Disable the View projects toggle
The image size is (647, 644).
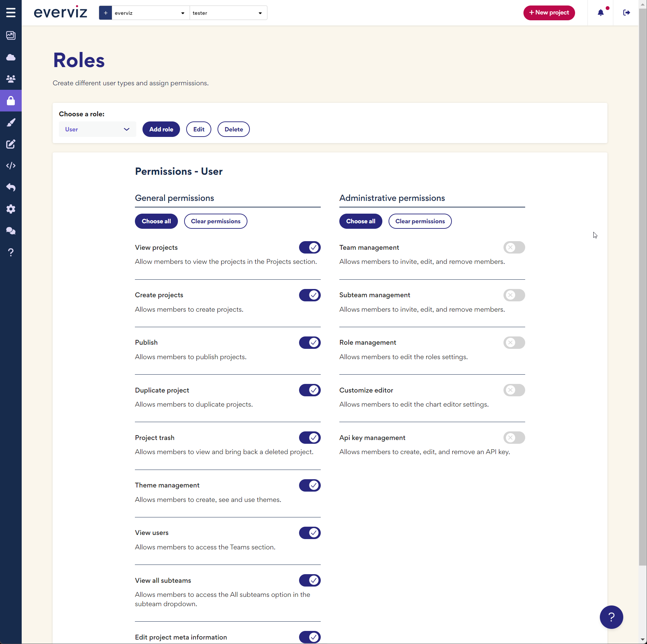click(310, 247)
